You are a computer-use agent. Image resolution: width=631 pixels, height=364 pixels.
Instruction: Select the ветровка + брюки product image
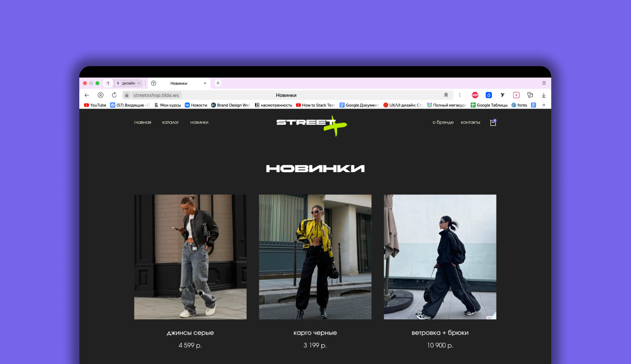[440, 257]
